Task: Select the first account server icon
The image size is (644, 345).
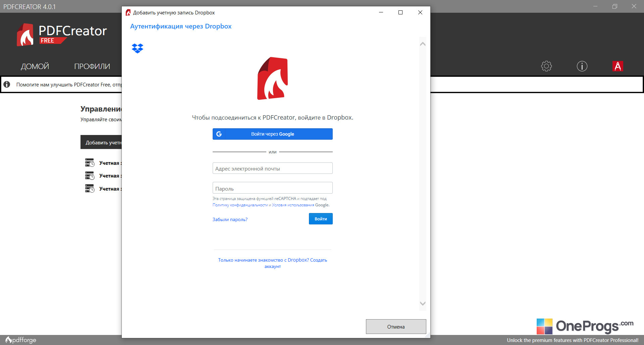Action: [x=90, y=163]
